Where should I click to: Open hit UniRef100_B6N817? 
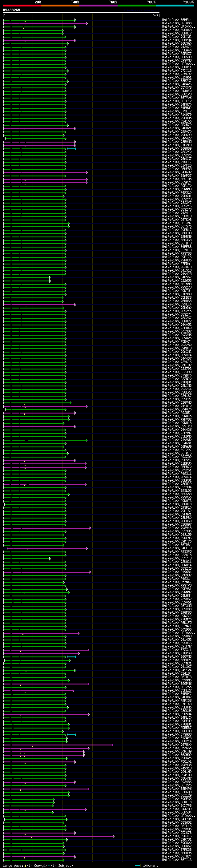coord(177,33)
